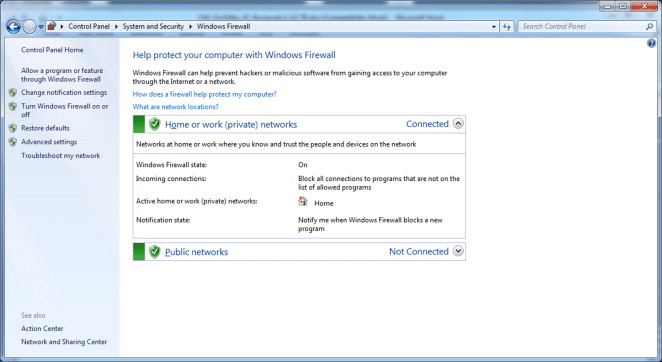The width and height of the screenshot is (662, 362).
Task: Expand arrow after Control Panel breadcrumb
Action: click(116, 26)
